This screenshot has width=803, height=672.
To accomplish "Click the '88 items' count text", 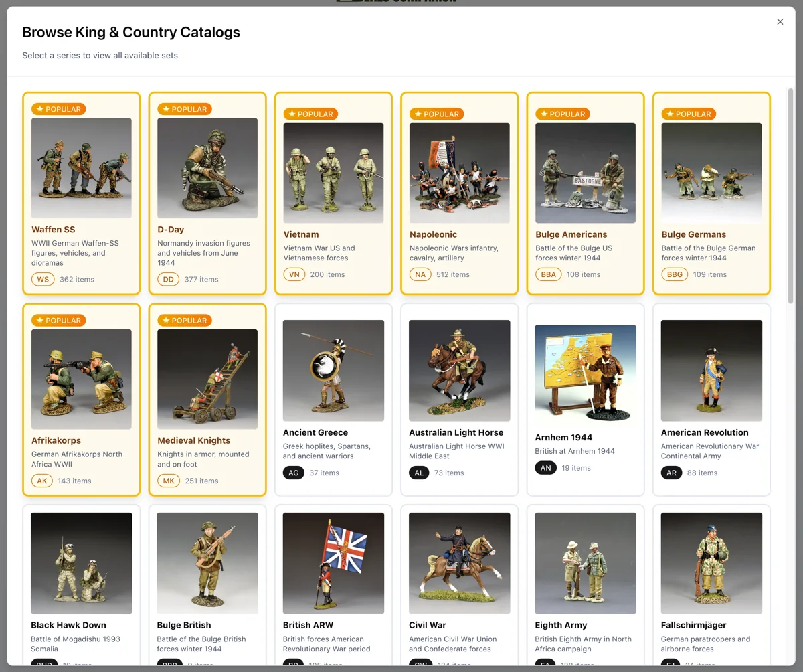I will (702, 473).
